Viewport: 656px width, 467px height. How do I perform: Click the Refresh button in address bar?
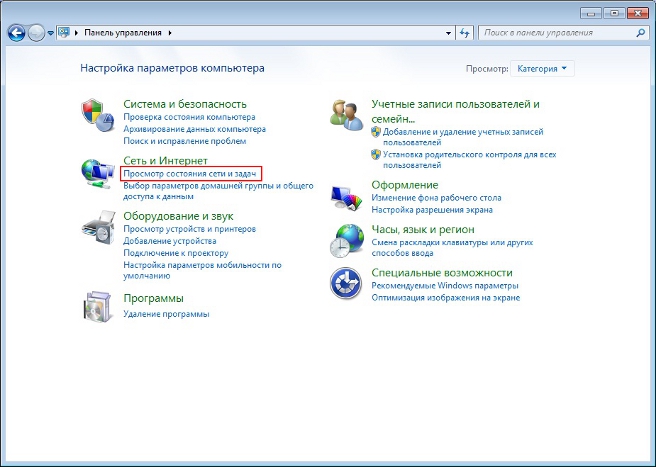pyautogui.click(x=464, y=33)
